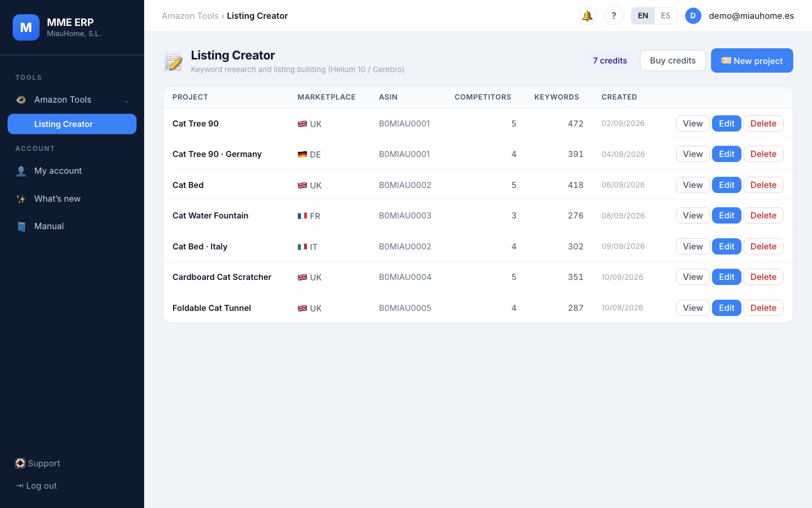View the Cat Tree 90 project
Viewport: 812px width, 508px height.
tap(693, 123)
